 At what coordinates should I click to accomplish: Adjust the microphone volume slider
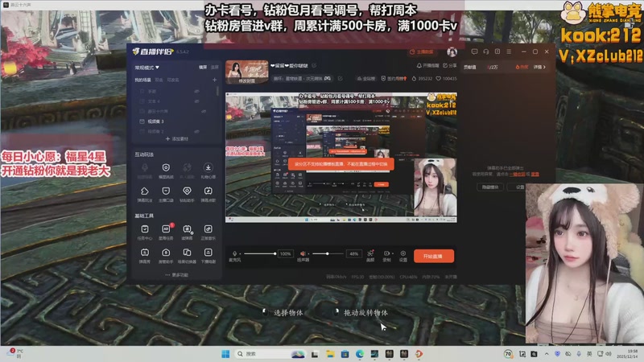pos(260,253)
